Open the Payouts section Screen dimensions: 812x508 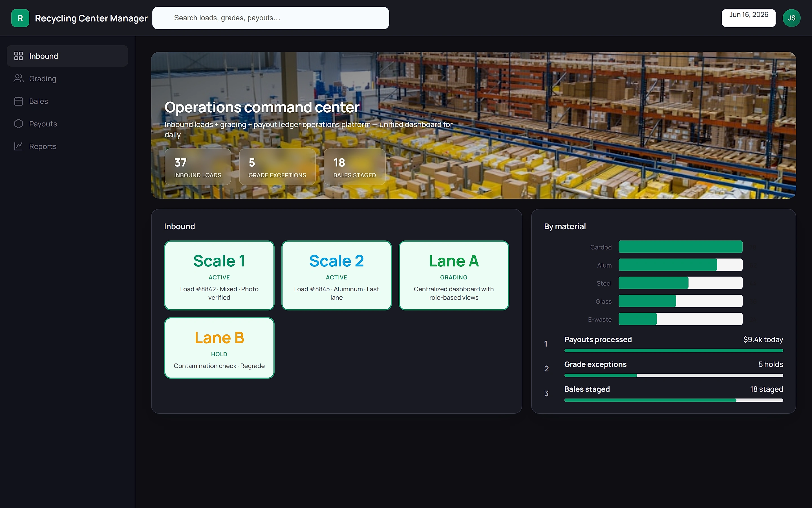click(x=67, y=124)
